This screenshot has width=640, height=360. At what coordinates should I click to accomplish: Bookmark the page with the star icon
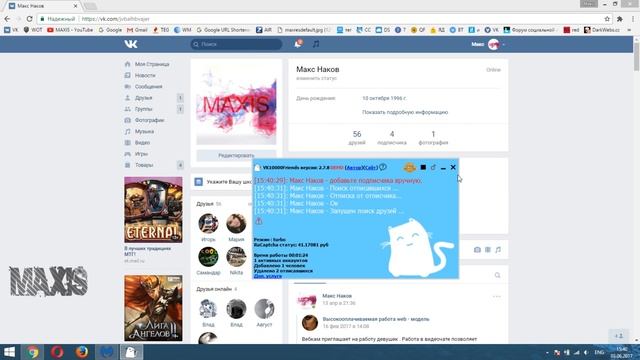(607, 19)
